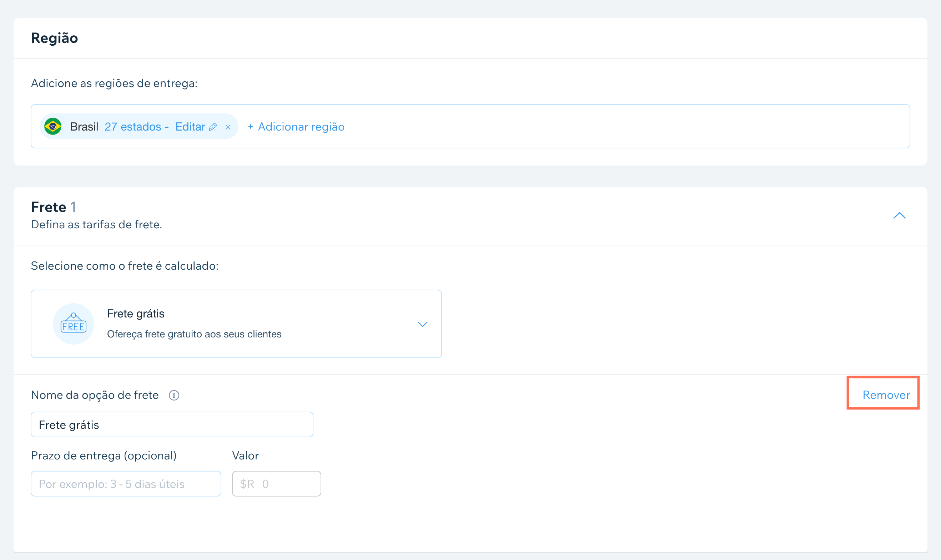Click 'Ofereça frete gratuito aos seus clientes' text
The image size is (941, 560).
click(194, 334)
